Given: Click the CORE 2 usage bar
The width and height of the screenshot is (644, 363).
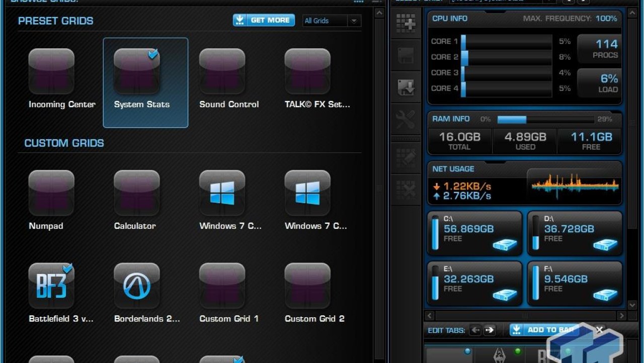Looking at the screenshot, I should pos(506,57).
